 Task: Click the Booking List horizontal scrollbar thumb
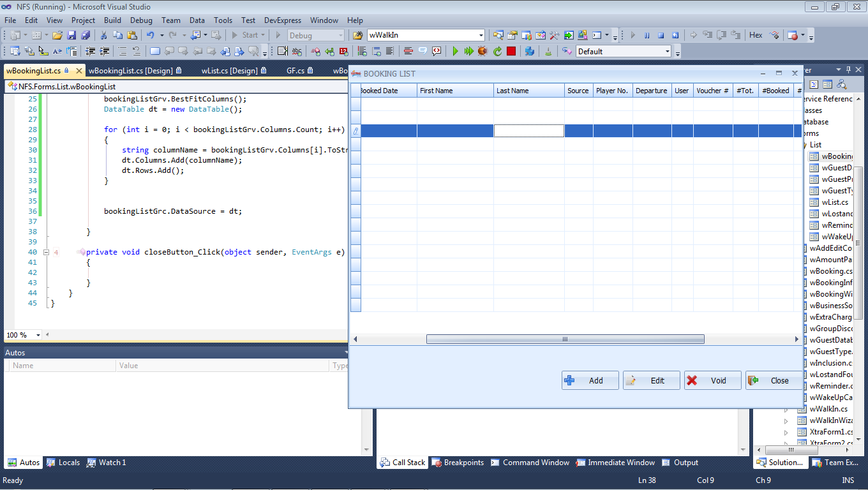(565, 339)
